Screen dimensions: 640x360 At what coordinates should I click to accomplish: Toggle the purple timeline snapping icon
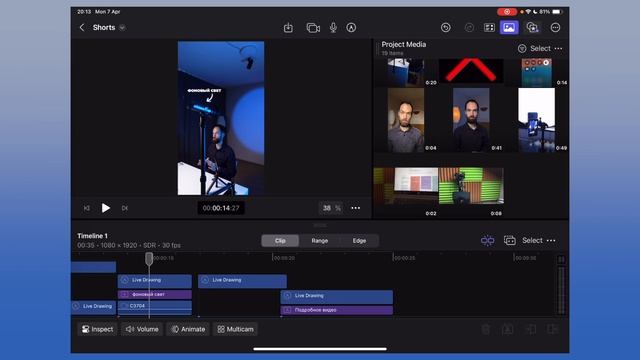[x=487, y=241]
